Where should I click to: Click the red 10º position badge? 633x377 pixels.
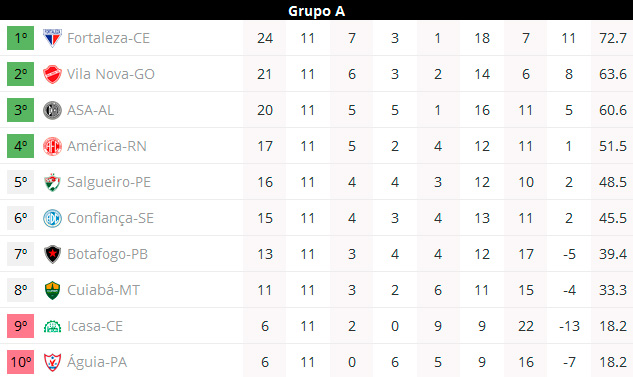[x=21, y=362]
